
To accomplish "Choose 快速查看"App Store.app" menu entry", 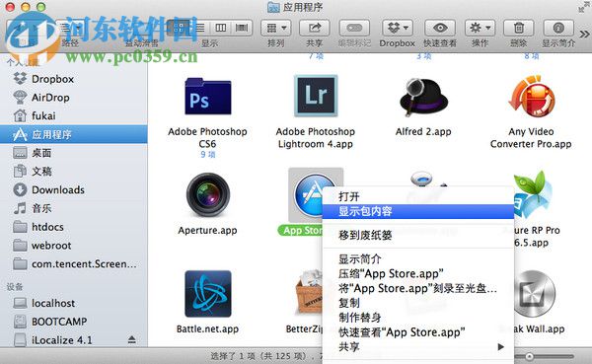I will (418, 332).
